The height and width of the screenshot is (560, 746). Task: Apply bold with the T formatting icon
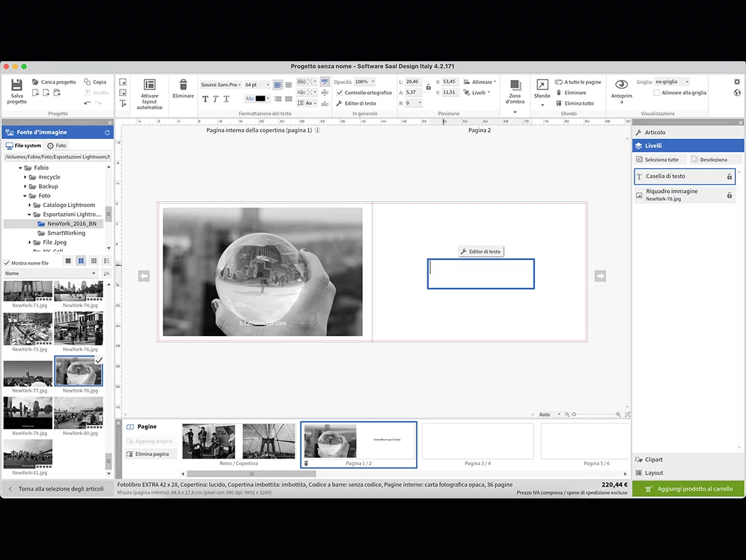[205, 99]
